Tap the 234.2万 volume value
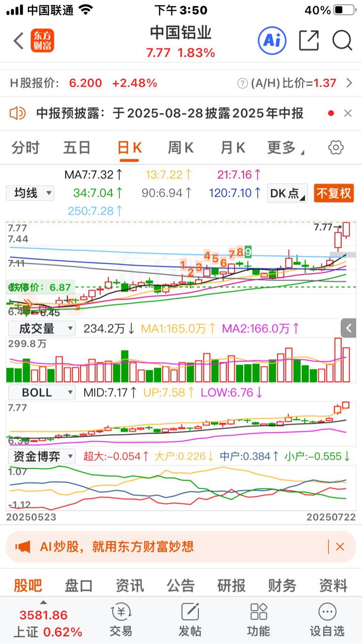This screenshot has height=644, width=362. click(x=109, y=328)
